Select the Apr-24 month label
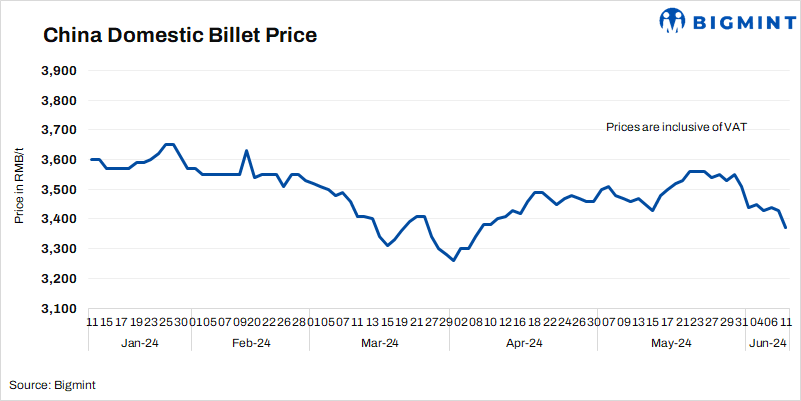801x401 pixels. point(523,343)
